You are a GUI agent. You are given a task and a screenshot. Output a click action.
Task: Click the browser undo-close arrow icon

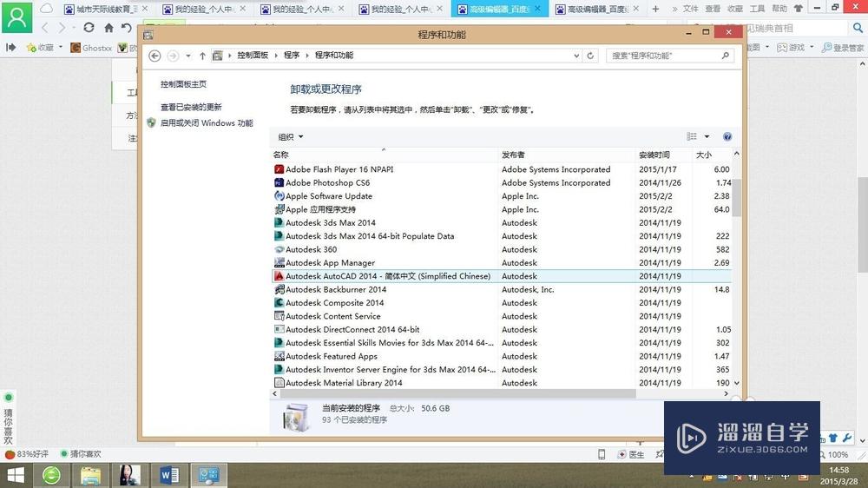click(x=127, y=28)
